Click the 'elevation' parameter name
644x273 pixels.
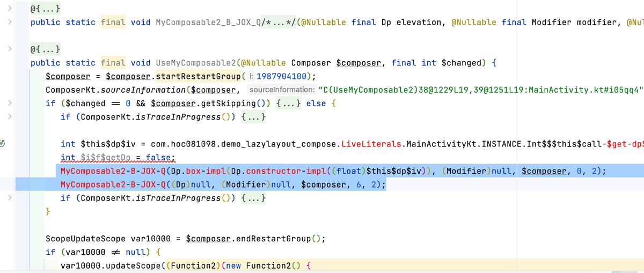(419, 23)
